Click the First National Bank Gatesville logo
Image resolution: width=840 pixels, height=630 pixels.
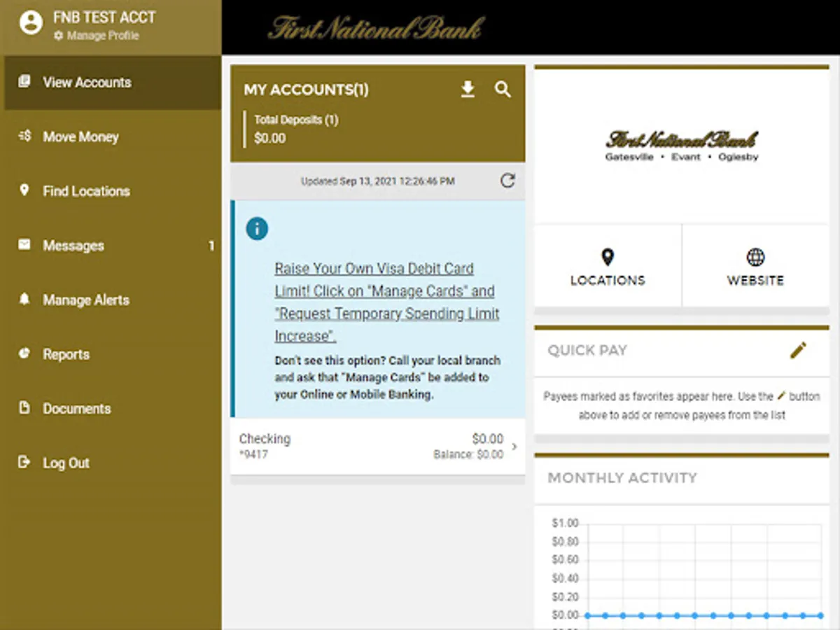click(x=682, y=146)
